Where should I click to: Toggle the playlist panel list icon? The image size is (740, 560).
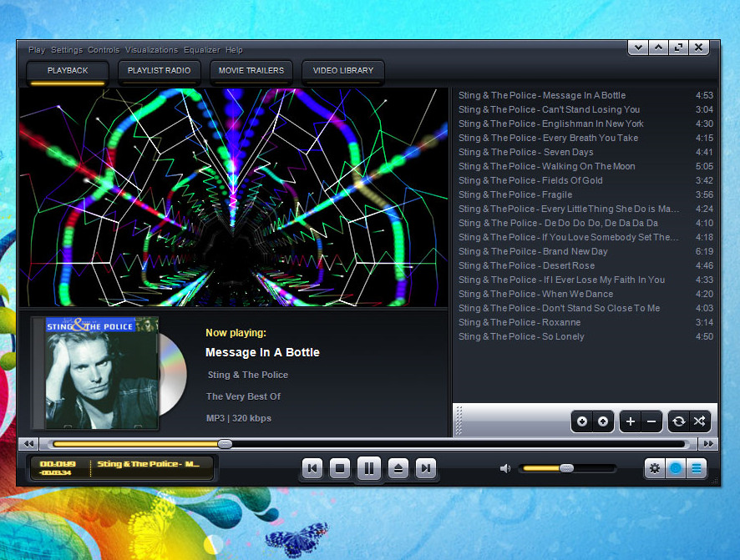[x=696, y=468]
